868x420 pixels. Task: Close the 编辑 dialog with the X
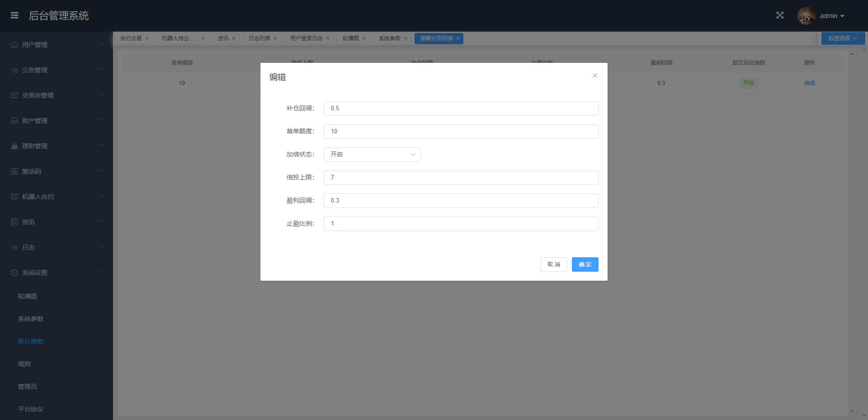[594, 76]
